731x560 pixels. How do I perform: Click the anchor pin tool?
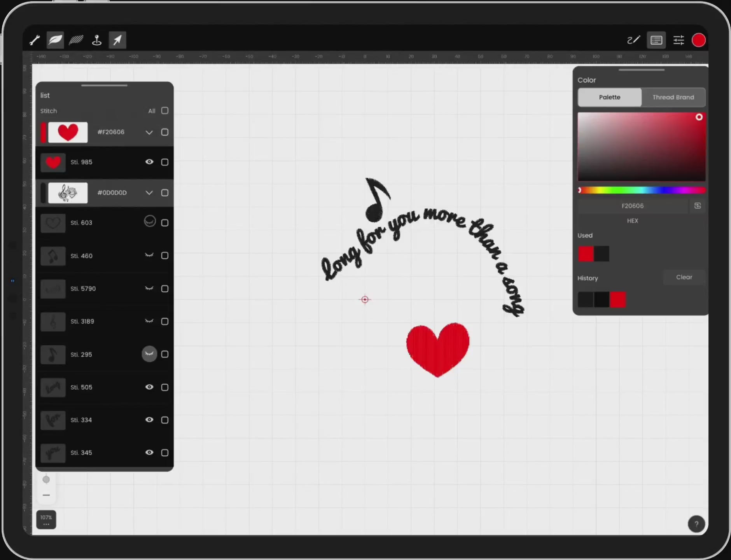97,40
